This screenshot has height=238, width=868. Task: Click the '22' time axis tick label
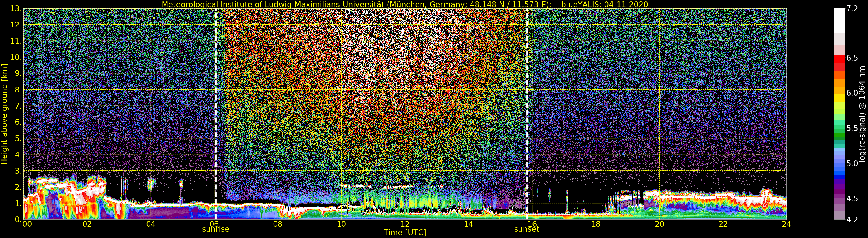click(723, 224)
